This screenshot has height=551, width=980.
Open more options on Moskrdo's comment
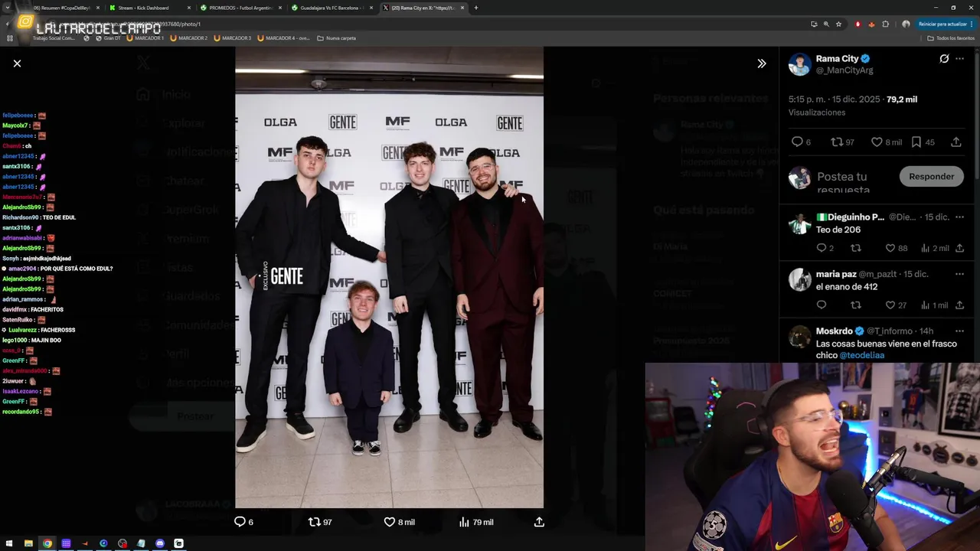(x=959, y=331)
